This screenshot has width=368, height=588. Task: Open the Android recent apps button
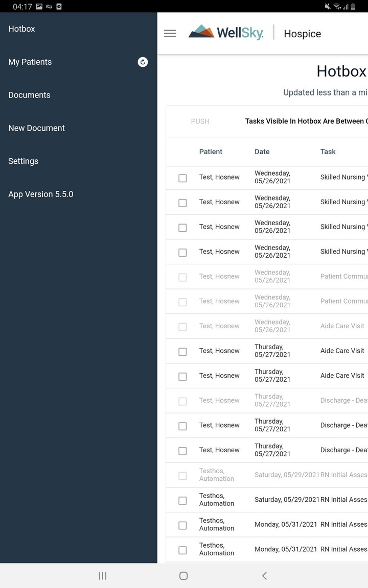tap(102, 576)
